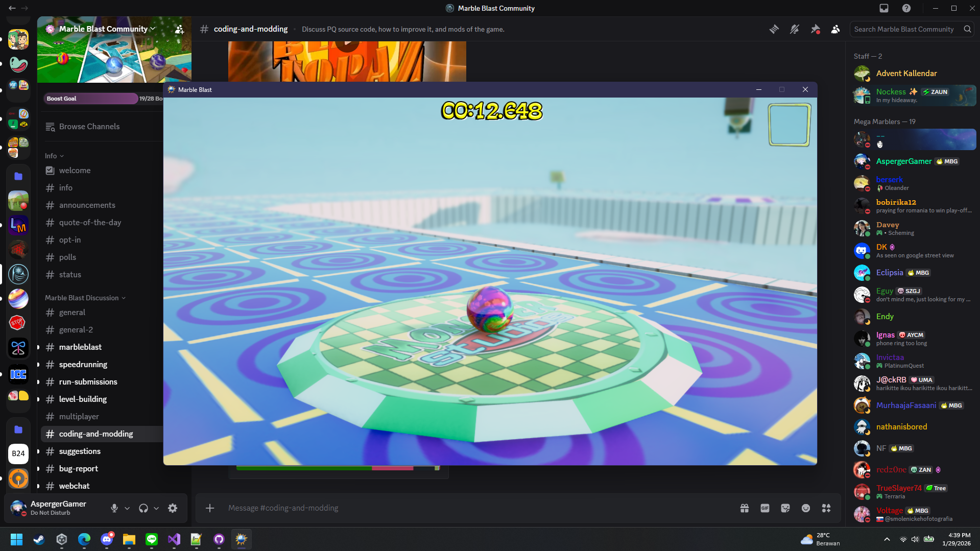Switch to the quote-of-the-day channel
980x551 pixels.
pyautogui.click(x=90, y=223)
